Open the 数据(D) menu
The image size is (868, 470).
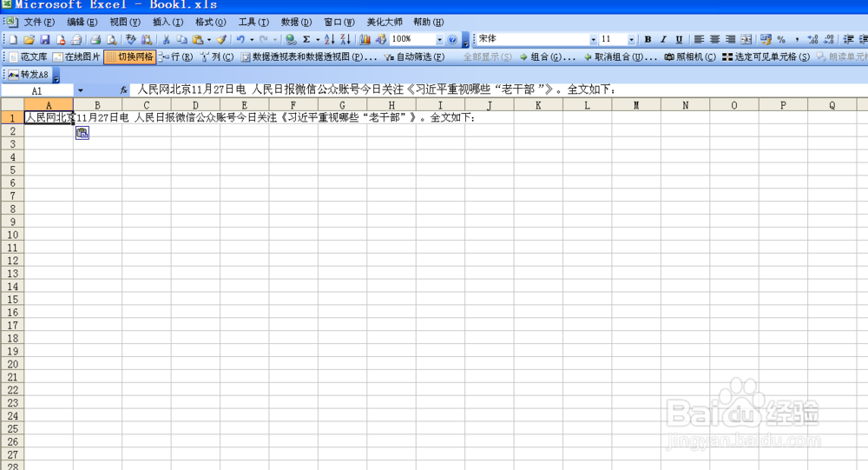[296, 23]
